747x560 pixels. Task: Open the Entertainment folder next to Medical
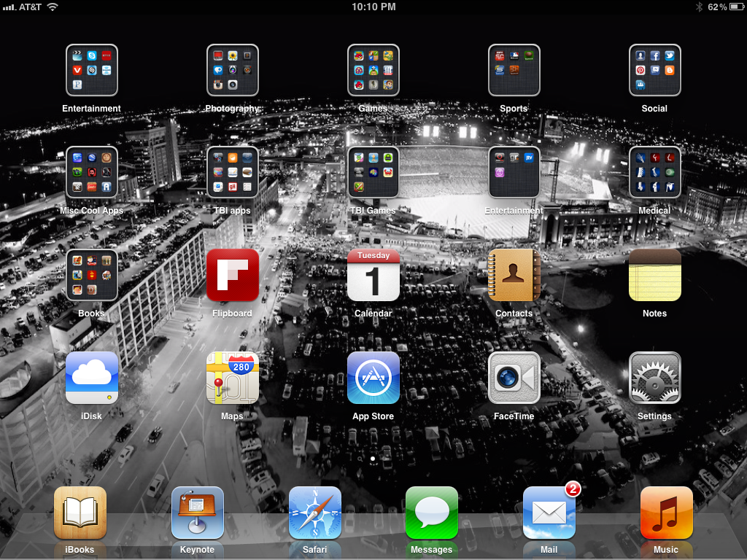[x=514, y=172]
